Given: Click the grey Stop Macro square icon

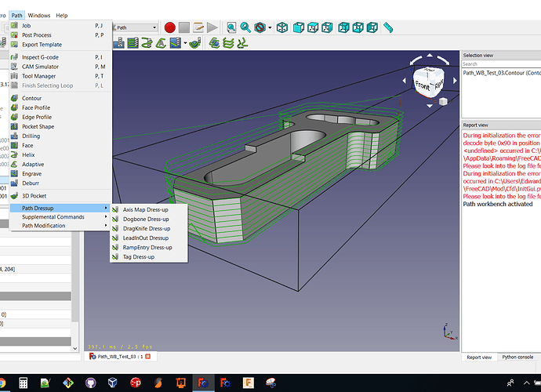Looking at the screenshot, I should [184, 27].
